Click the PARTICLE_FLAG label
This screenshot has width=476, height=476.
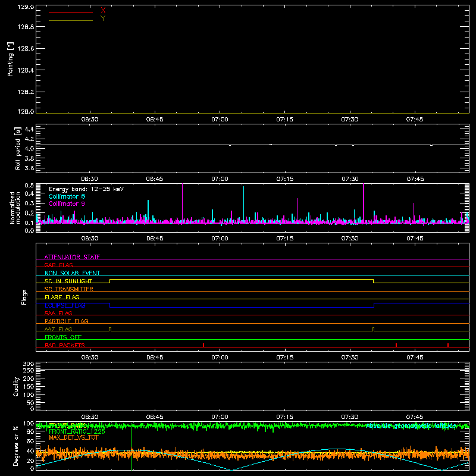(67, 321)
